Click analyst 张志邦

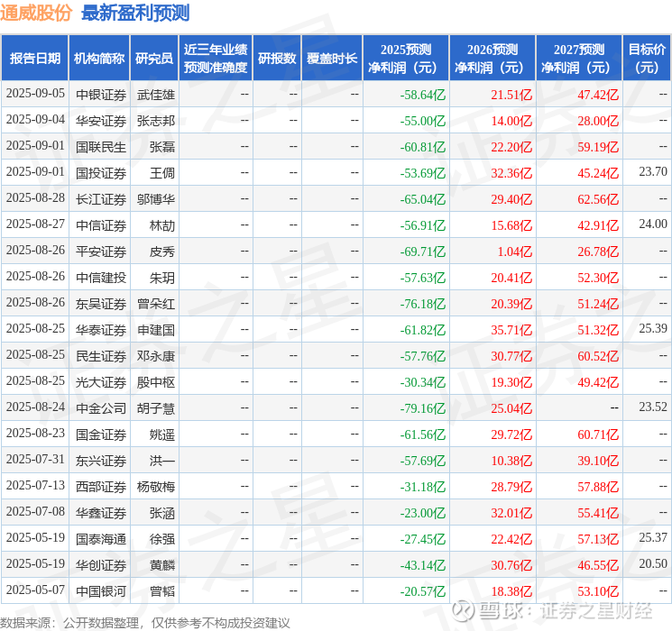point(156,121)
